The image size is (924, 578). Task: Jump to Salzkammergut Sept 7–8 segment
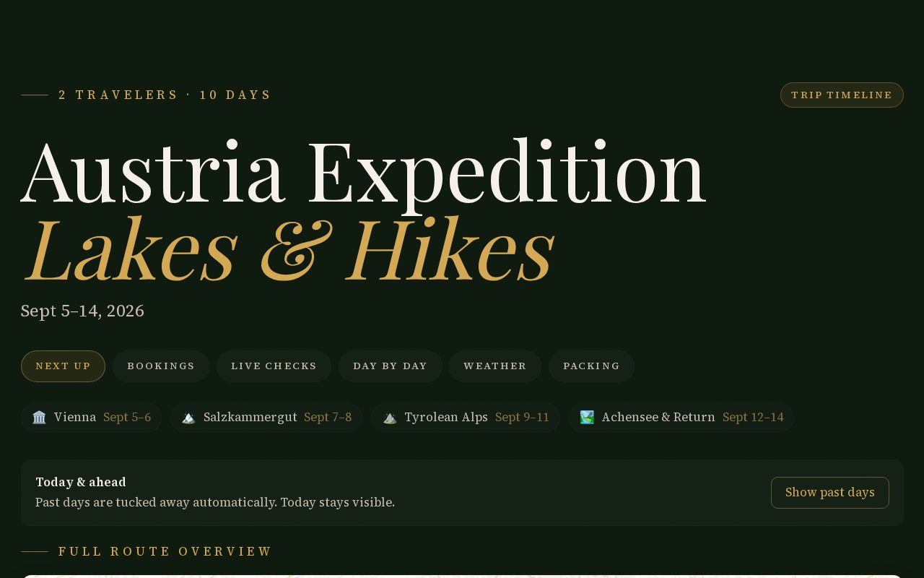tap(266, 418)
